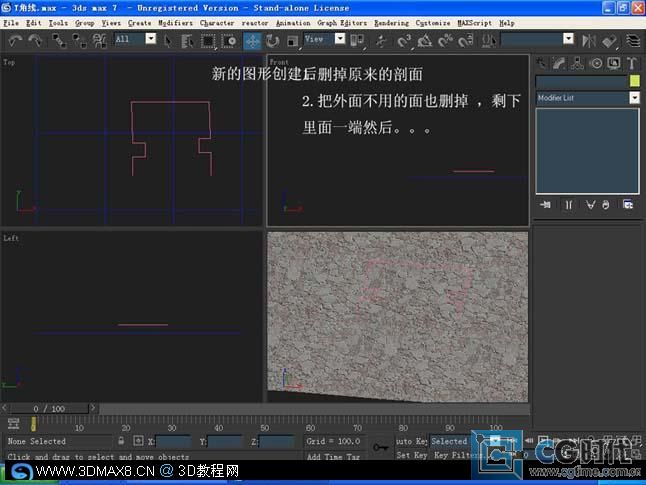Click the Z coordinate input field
The width and height of the screenshot is (646, 485).
tap(277, 442)
